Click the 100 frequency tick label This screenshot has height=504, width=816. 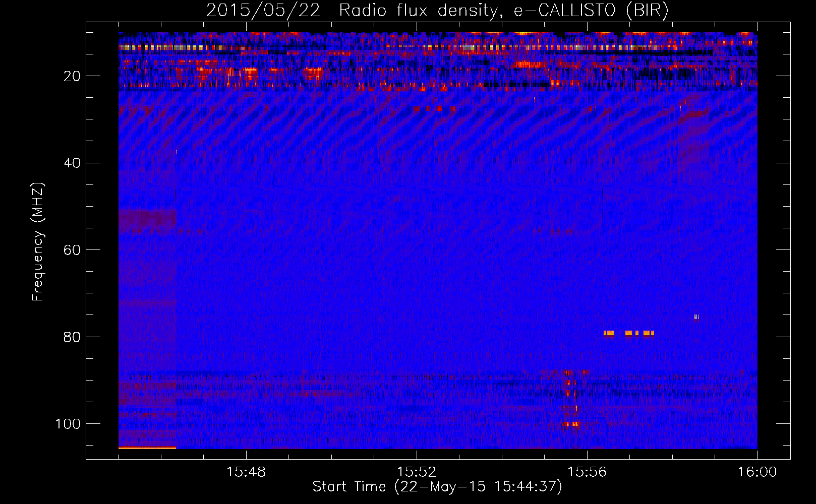click(68, 424)
